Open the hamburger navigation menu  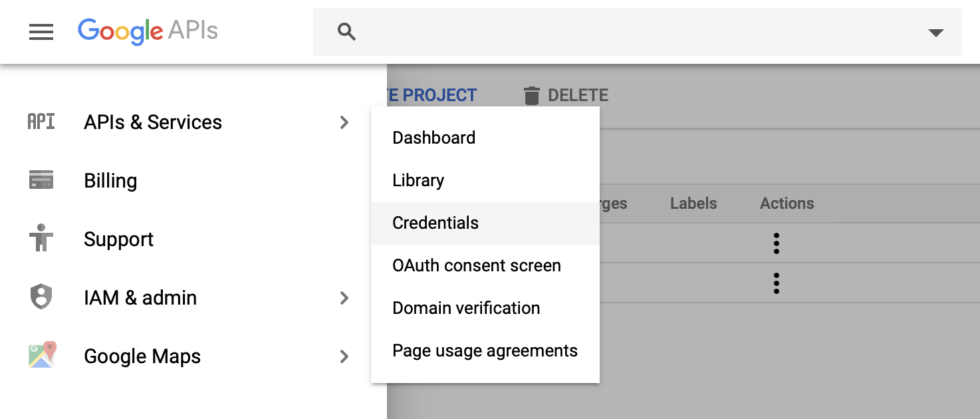click(41, 32)
